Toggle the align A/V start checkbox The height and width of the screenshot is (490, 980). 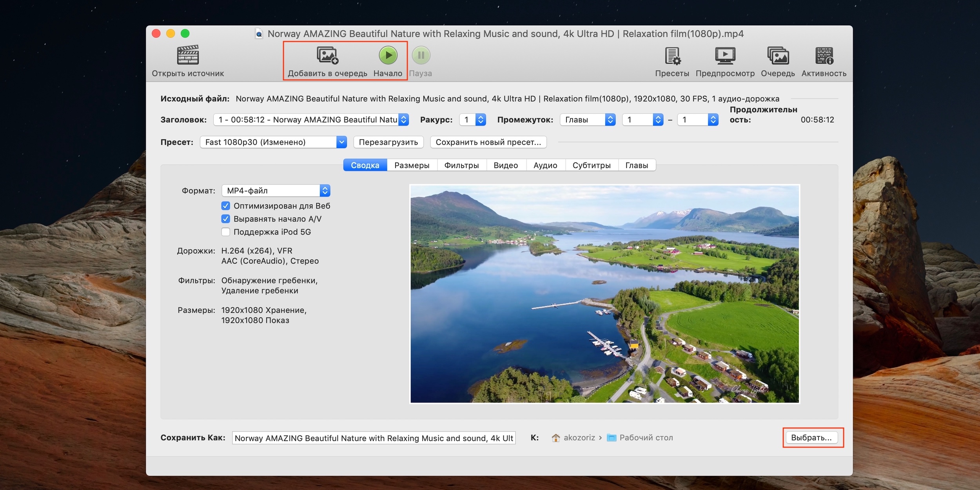(x=226, y=219)
